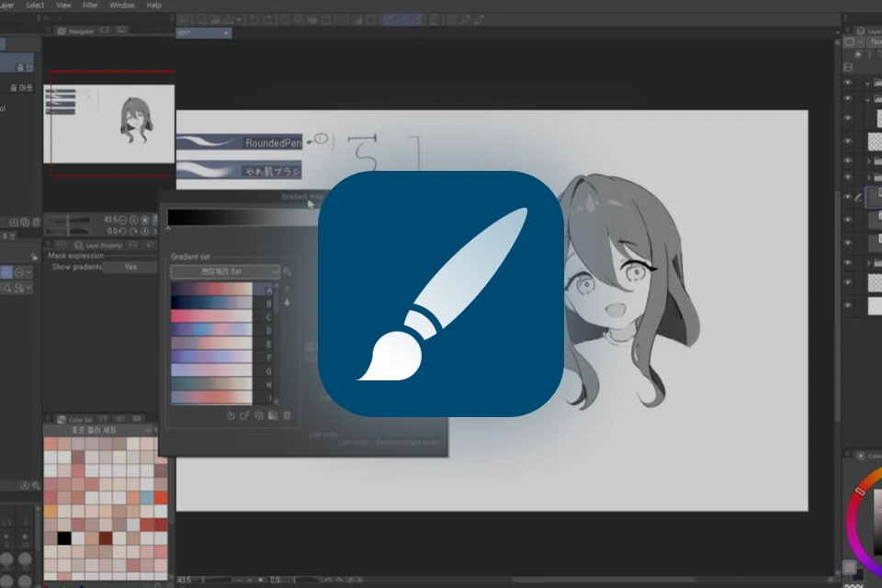Select gradient D in the list
Image resolution: width=882 pixels, height=588 pixels.
[222, 331]
